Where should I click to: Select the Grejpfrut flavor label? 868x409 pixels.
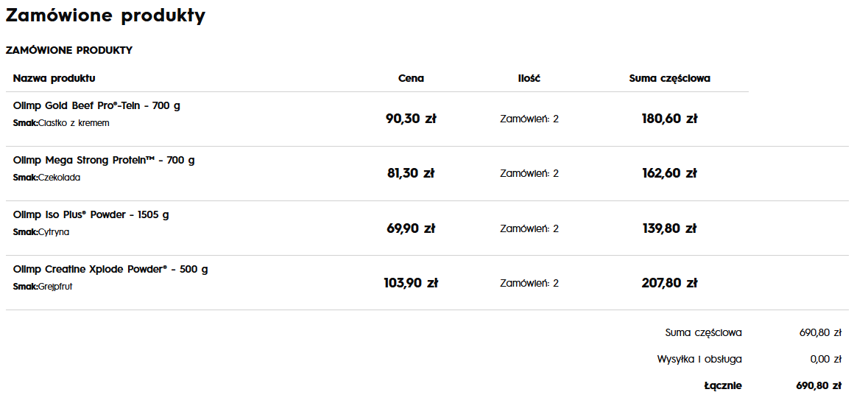[x=55, y=287]
